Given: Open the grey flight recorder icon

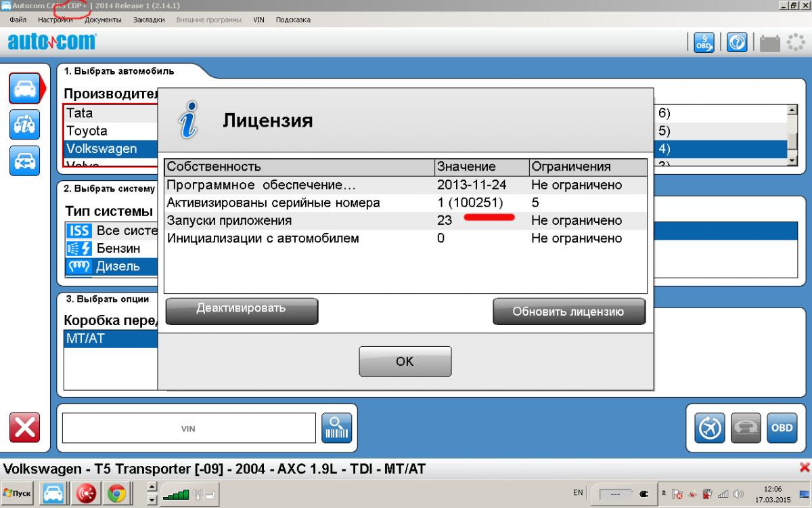Looking at the screenshot, I should click(x=746, y=427).
